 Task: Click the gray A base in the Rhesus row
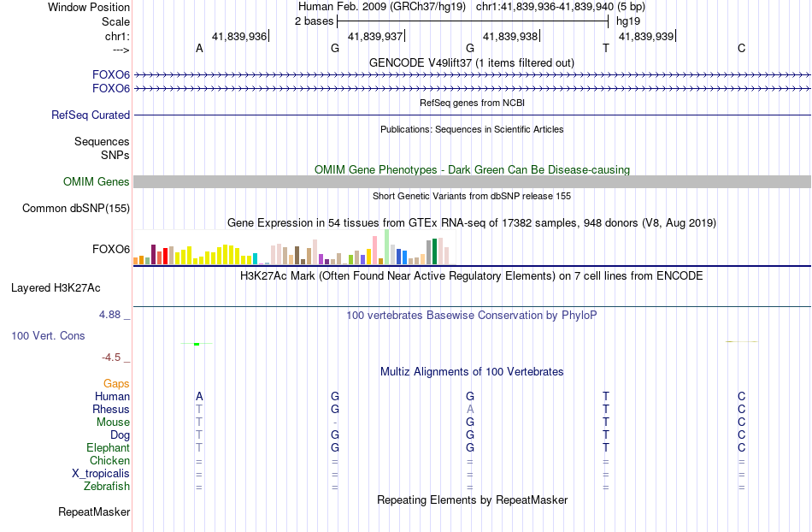[x=470, y=409]
